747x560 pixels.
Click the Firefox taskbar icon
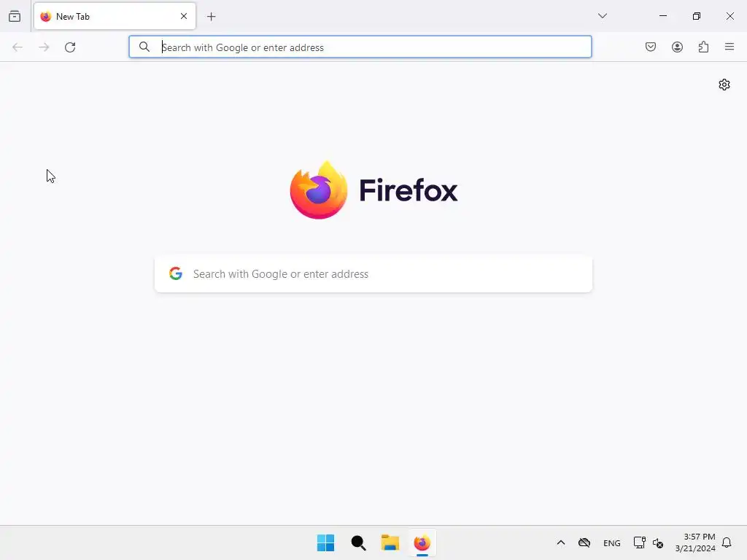pyautogui.click(x=422, y=542)
